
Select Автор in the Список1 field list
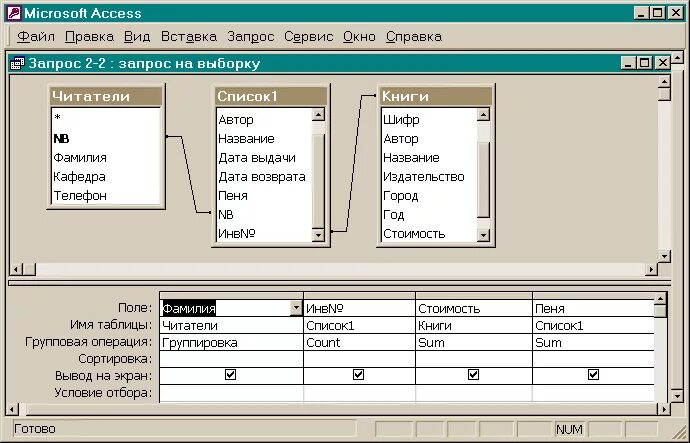click(264, 120)
